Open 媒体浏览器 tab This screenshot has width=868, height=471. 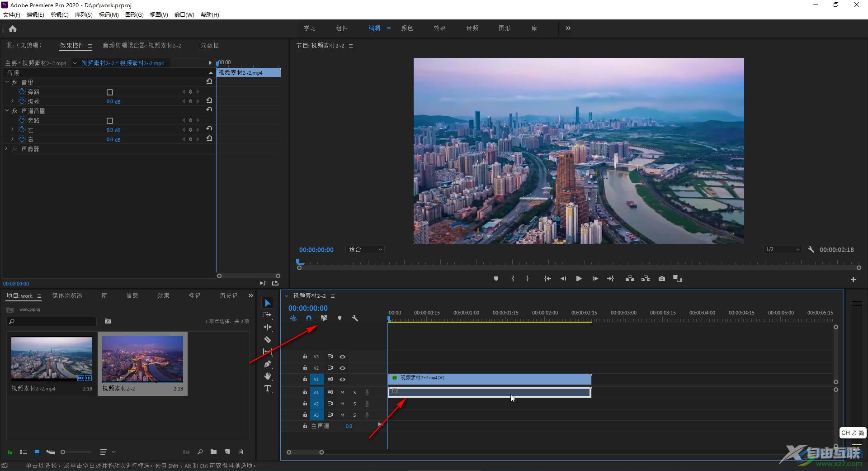pyautogui.click(x=67, y=295)
